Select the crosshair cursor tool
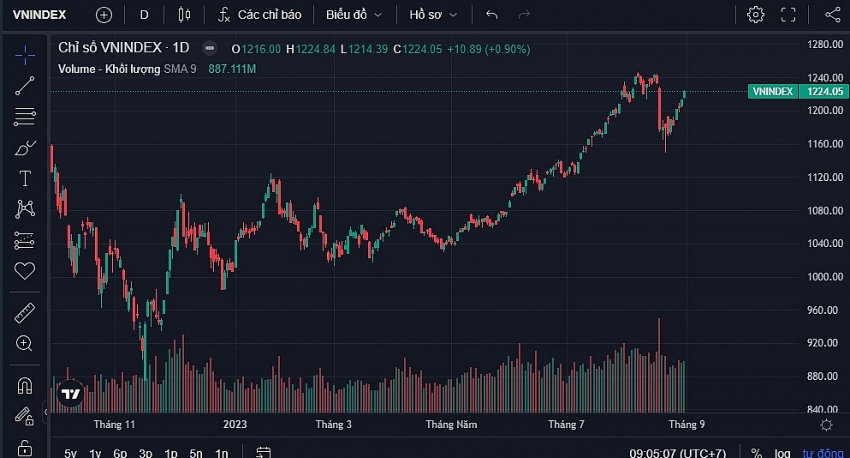The height and width of the screenshot is (458, 850). click(x=25, y=55)
